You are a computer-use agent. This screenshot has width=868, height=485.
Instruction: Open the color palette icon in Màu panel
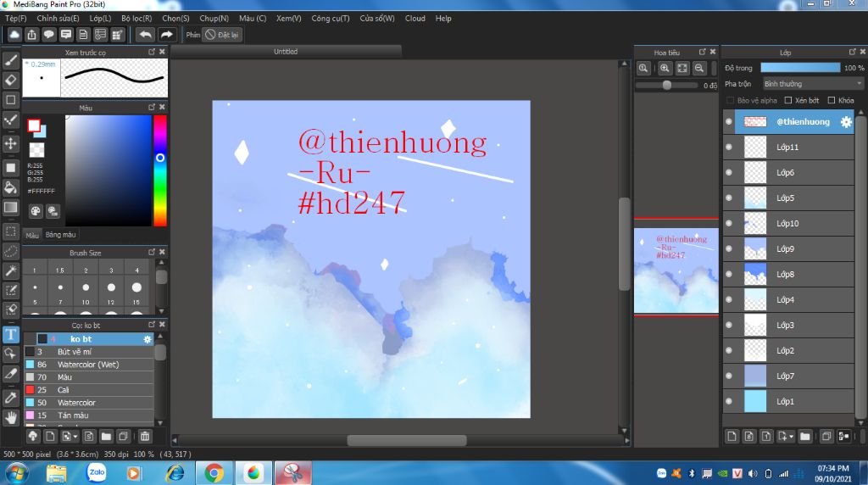click(36, 211)
